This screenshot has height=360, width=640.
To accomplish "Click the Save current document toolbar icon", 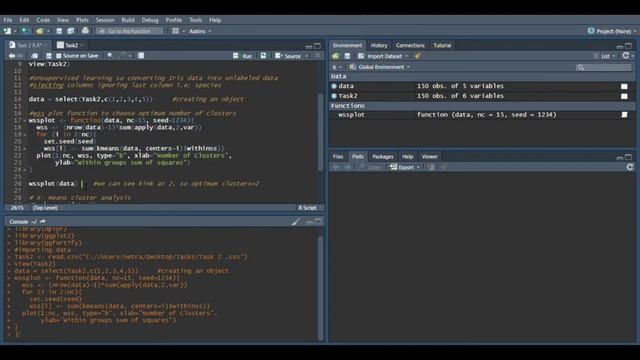I will click(59, 31).
